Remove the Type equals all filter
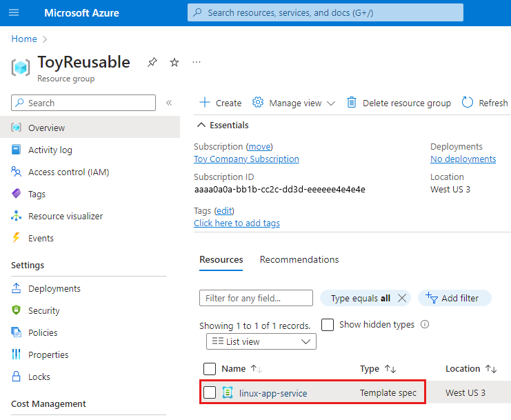Image resolution: width=511 pixels, height=420 pixels. coord(402,298)
